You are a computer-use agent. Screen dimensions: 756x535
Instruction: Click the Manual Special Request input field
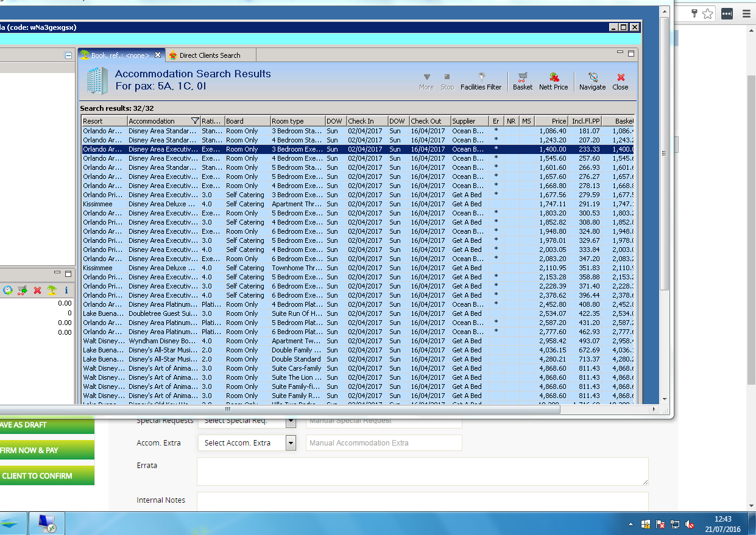coord(384,421)
